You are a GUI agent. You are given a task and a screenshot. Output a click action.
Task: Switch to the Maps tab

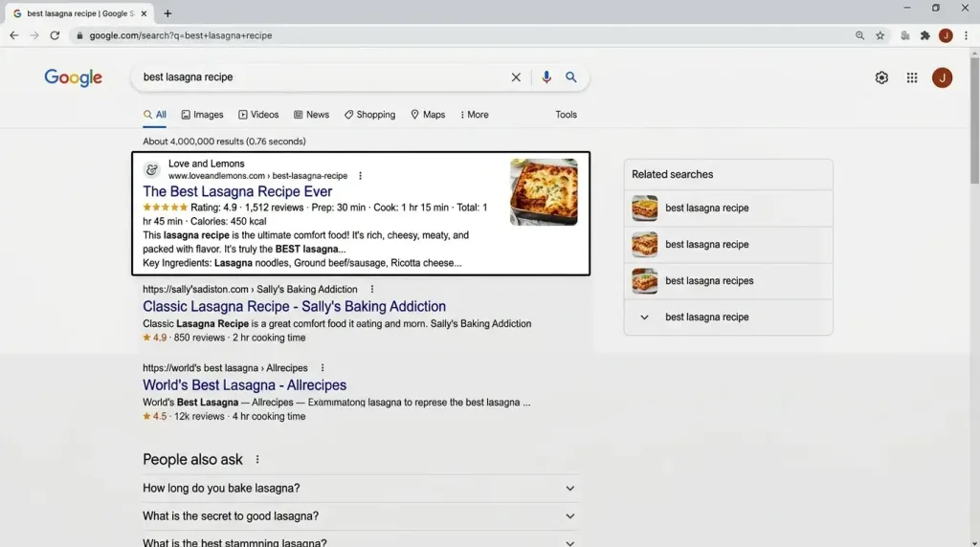pyautogui.click(x=428, y=115)
